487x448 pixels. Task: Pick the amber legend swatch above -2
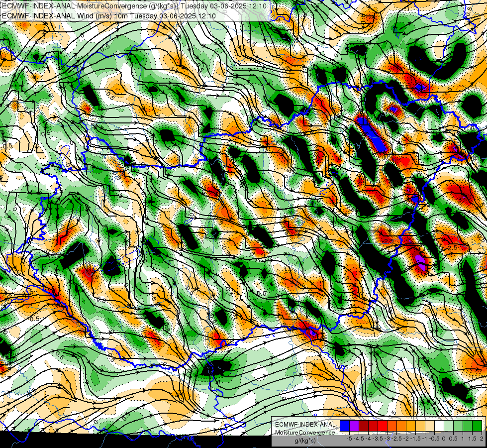(410, 426)
